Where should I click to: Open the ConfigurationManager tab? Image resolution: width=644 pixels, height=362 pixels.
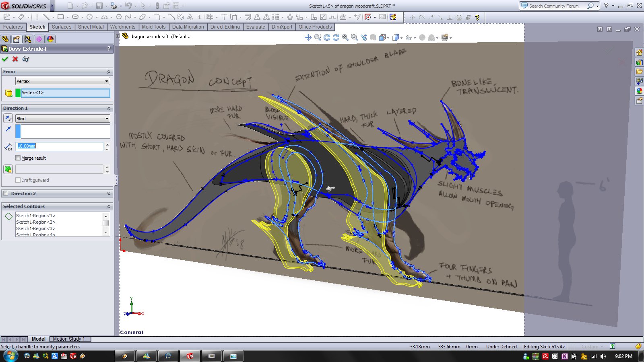27,39
